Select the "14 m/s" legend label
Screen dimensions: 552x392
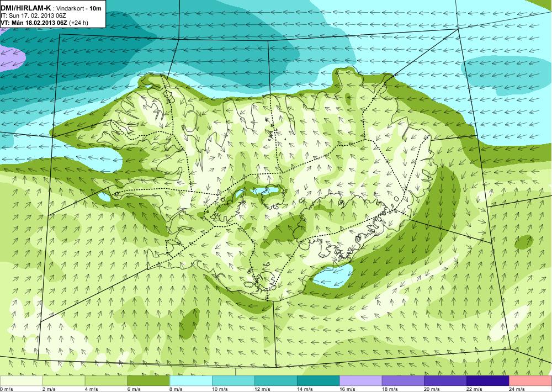pyautogui.click(x=305, y=389)
